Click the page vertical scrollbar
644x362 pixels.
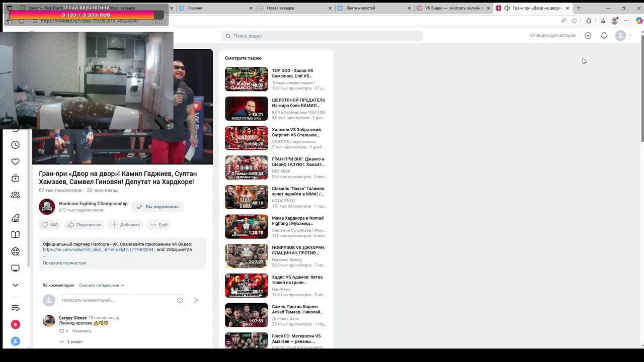[x=642, y=90]
